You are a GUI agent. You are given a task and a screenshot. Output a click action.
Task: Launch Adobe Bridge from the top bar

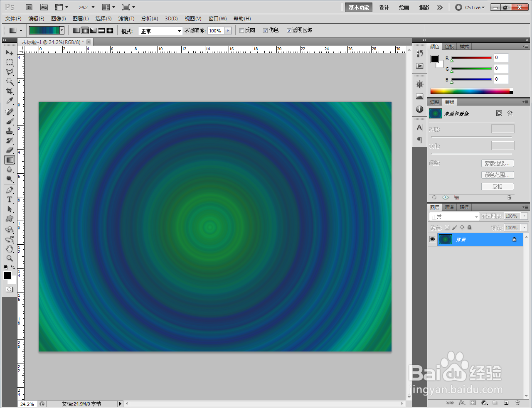[29, 7]
